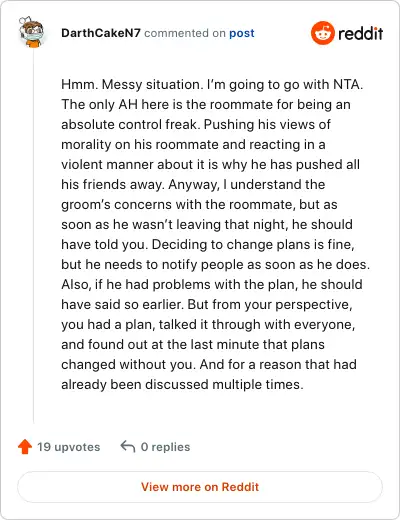The image size is (400, 520).
Task: Click the line 'you had a plan, talked it through'
Action: pyautogui.click(x=208, y=324)
